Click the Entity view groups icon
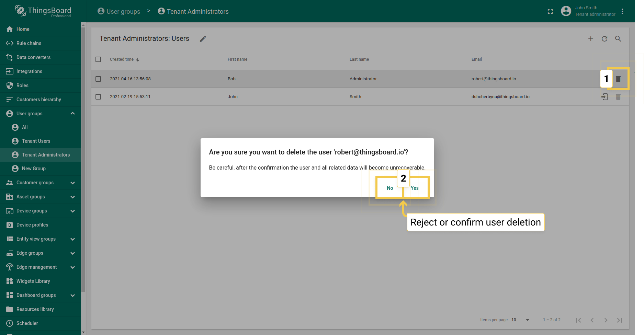Screen dimensions: 644x335 click(10, 239)
